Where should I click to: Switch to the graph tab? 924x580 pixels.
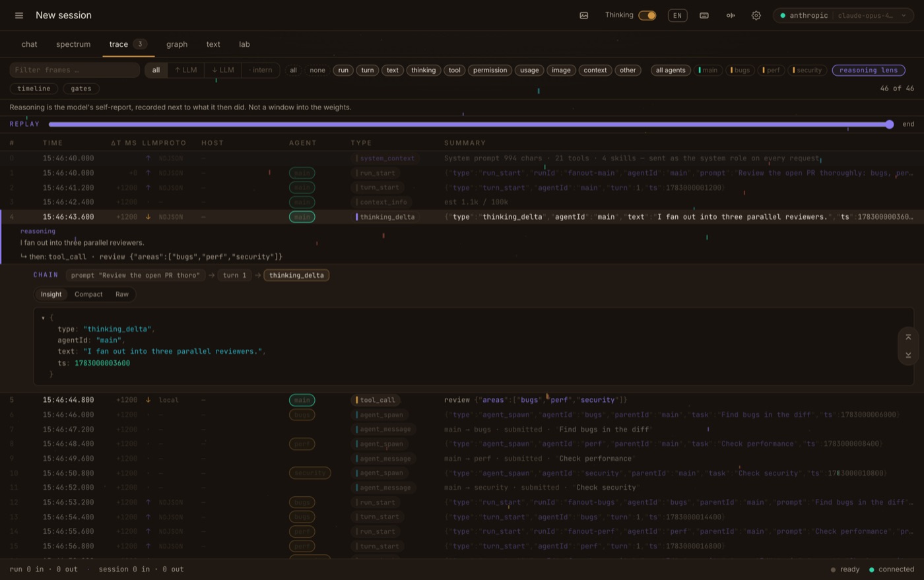[x=177, y=44]
